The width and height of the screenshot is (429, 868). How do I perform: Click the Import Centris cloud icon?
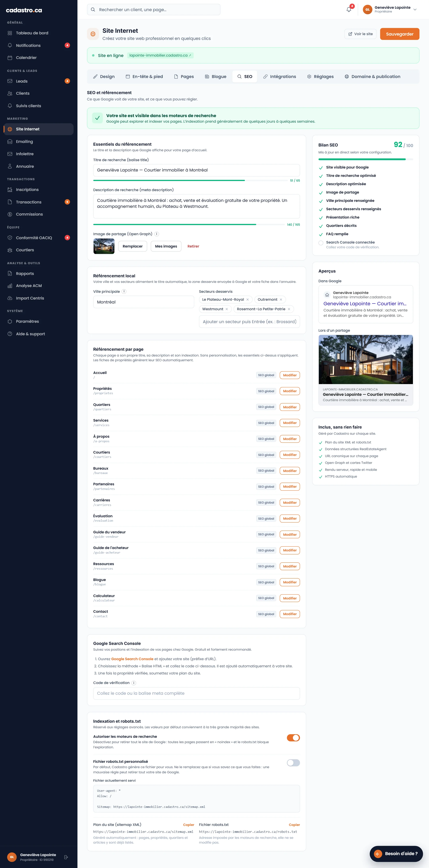10,298
